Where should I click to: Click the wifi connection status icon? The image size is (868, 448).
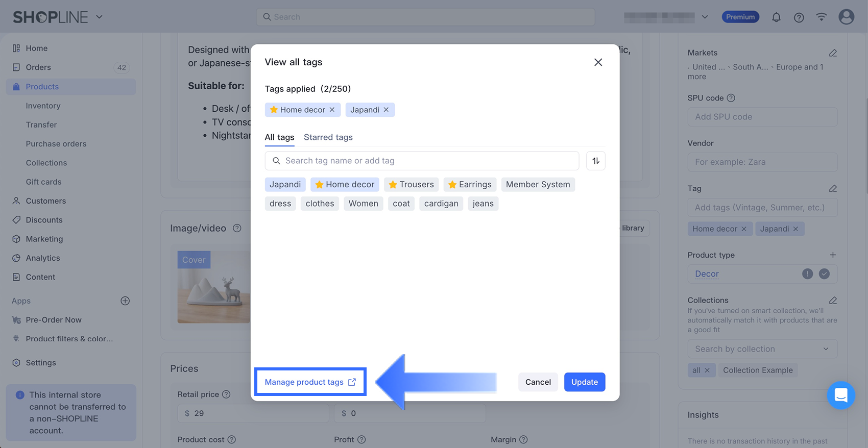pos(821,17)
